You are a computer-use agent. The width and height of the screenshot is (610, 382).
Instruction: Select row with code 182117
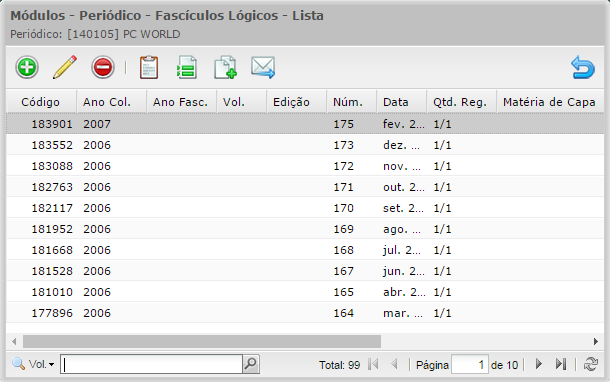[305, 208]
